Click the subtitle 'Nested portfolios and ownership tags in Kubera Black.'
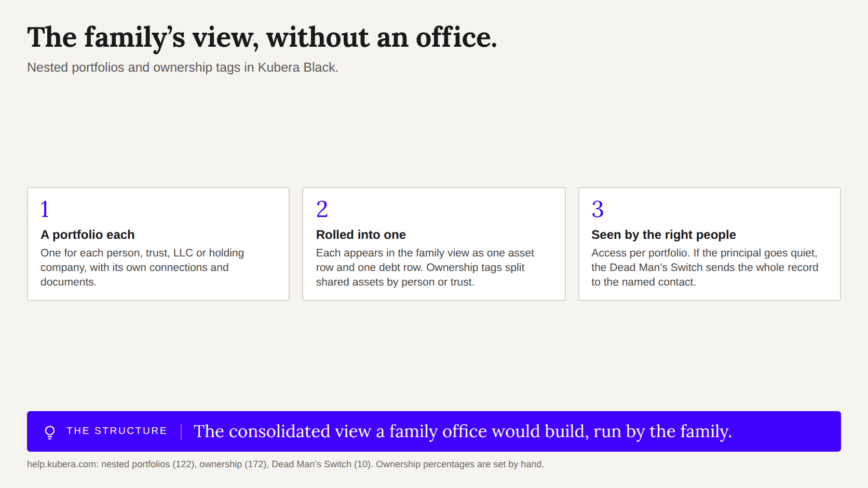Screen dimensions: 868x488 tap(183, 67)
